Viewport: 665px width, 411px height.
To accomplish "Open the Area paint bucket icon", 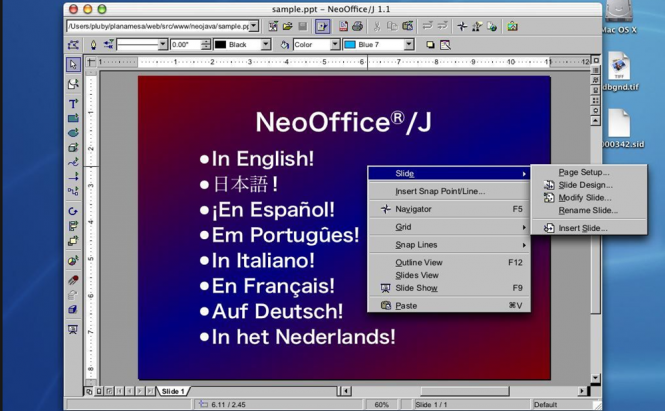I will (285, 45).
